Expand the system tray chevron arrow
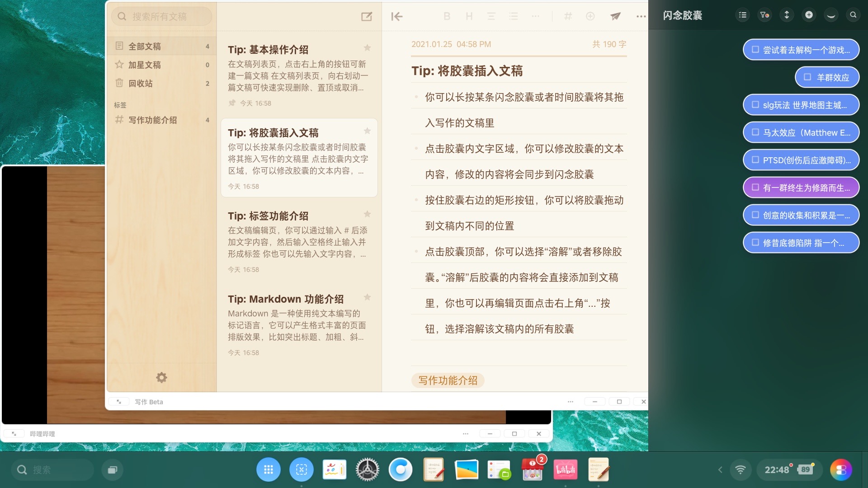The image size is (868, 488). pos(720,470)
